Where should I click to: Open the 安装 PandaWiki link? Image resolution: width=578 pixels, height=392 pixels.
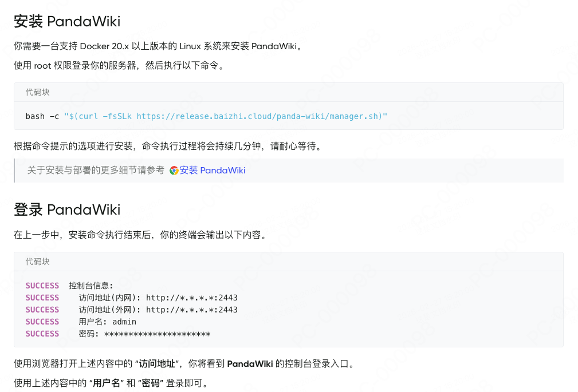(213, 170)
